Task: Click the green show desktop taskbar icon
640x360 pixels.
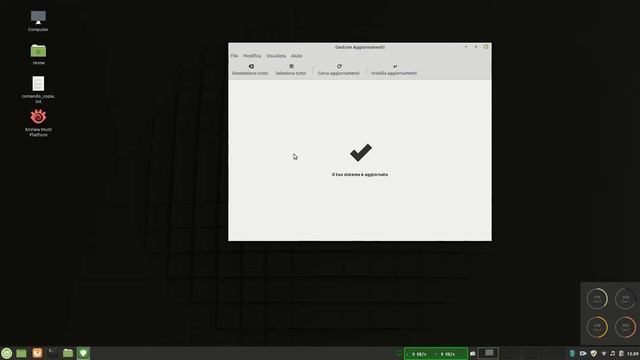Action: [21, 353]
